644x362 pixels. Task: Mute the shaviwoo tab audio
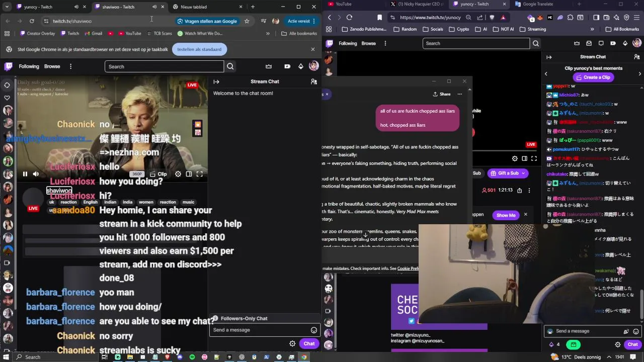click(154, 7)
